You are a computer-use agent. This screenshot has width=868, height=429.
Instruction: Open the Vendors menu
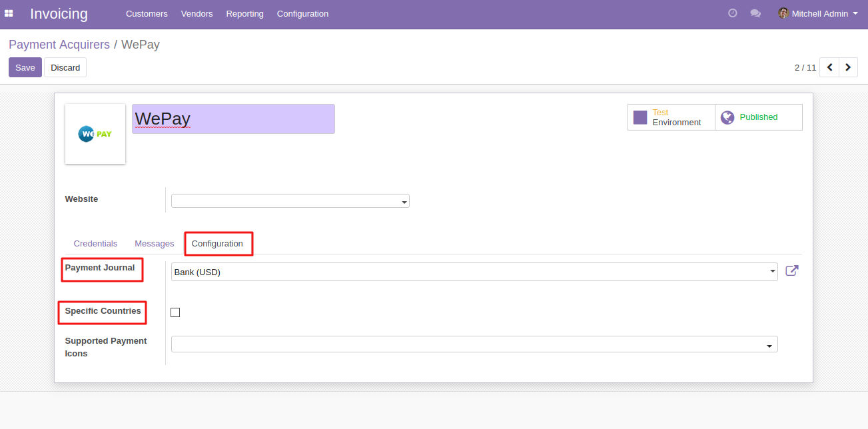[x=197, y=14]
